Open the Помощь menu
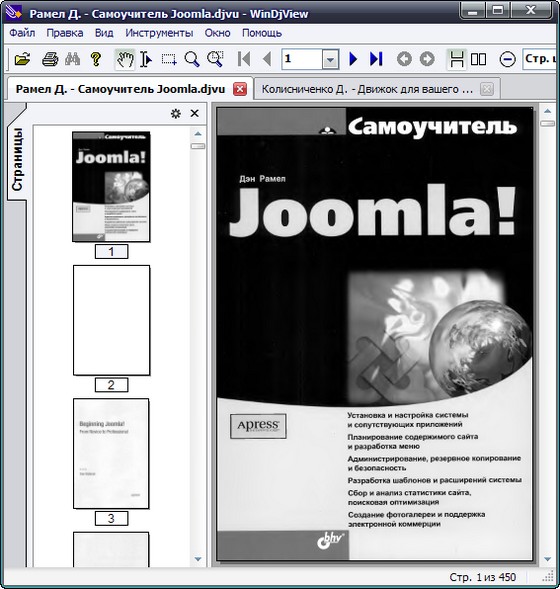 262,33
